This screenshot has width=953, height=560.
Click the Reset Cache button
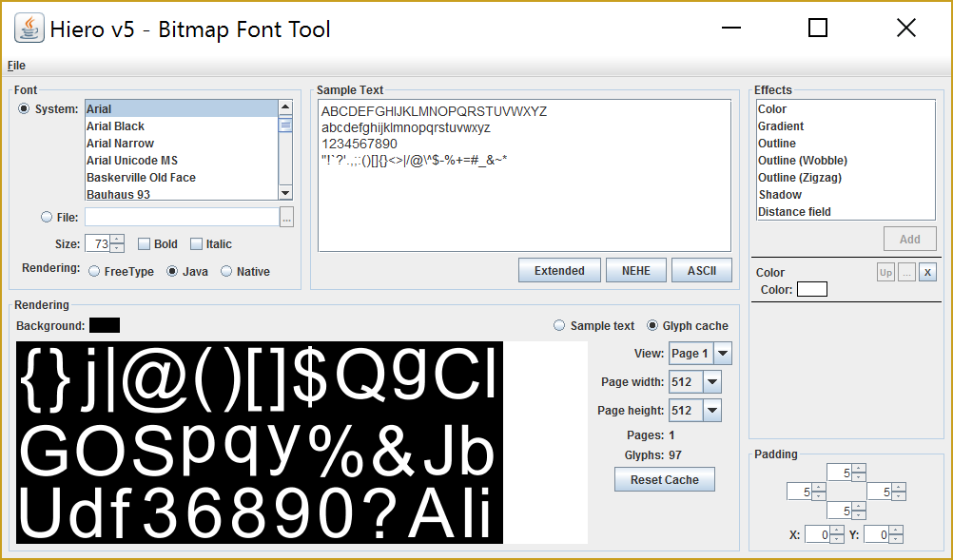pyautogui.click(x=664, y=479)
